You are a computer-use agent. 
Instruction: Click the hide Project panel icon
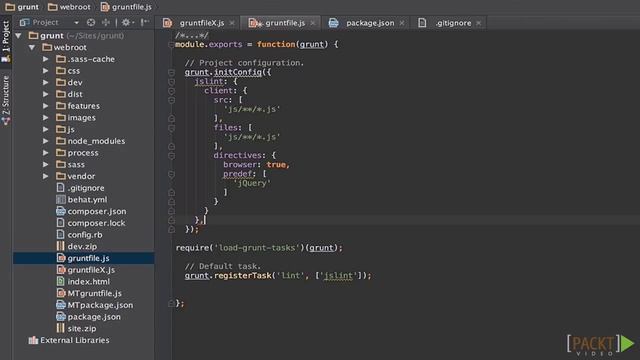144,22
